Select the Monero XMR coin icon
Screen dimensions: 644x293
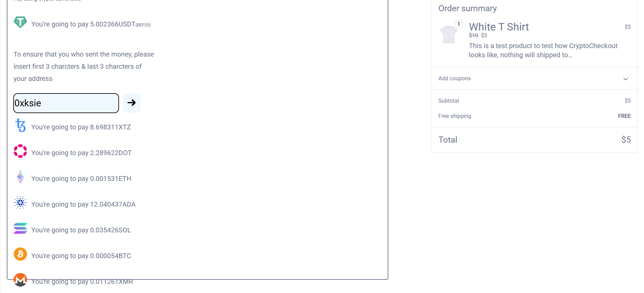point(20,280)
